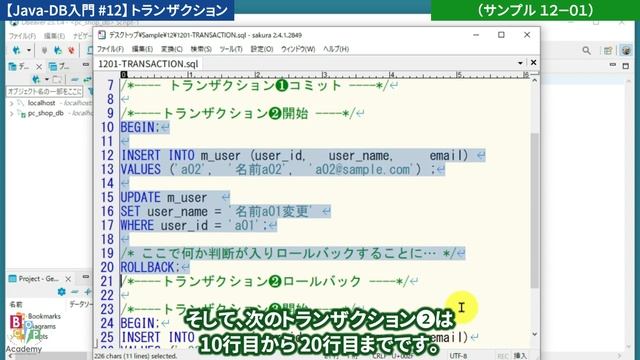Select the Bookmarks item in project panel
This screenshot has width=640, height=360.
tap(44, 316)
